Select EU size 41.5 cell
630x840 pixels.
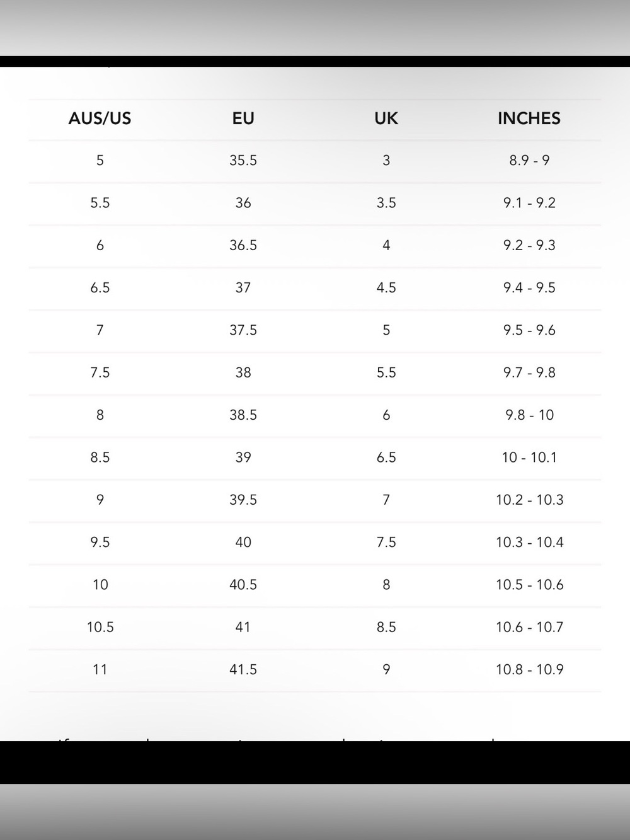point(243,670)
